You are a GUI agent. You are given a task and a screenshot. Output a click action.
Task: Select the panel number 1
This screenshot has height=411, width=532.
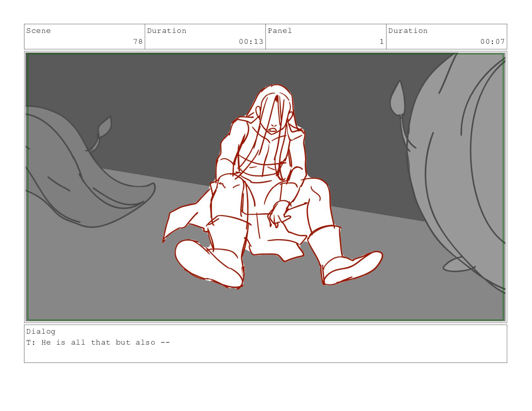click(x=382, y=42)
